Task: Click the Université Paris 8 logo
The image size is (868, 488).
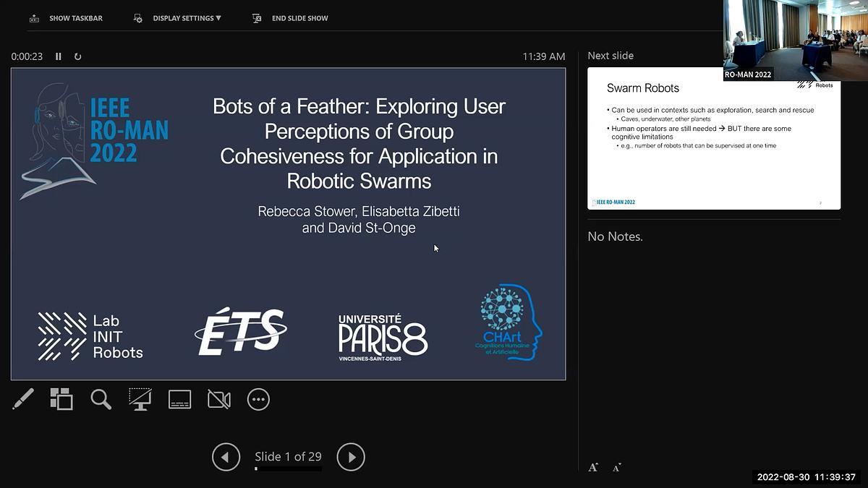Action: pyautogui.click(x=383, y=337)
